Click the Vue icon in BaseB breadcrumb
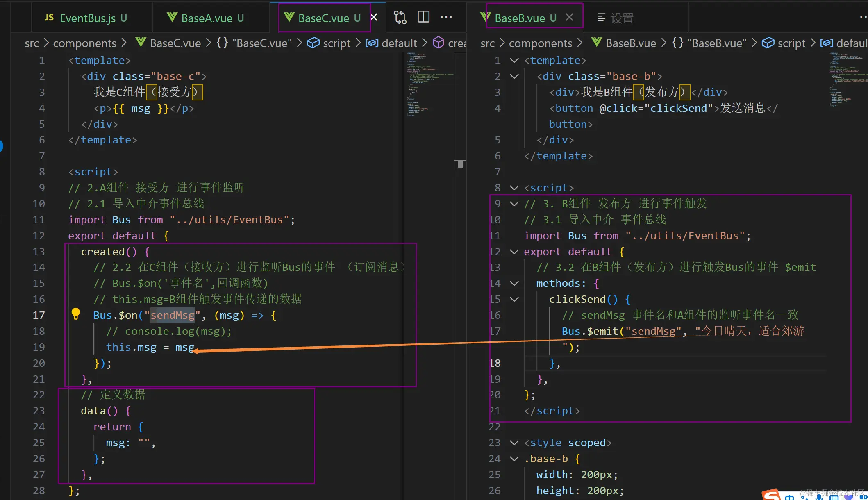The image size is (868, 500). 596,42
